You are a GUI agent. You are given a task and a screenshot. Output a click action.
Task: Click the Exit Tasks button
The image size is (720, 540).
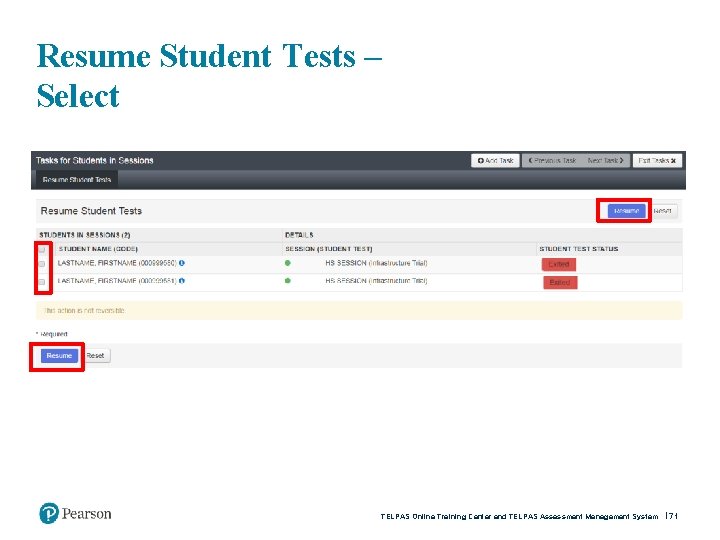(657, 161)
